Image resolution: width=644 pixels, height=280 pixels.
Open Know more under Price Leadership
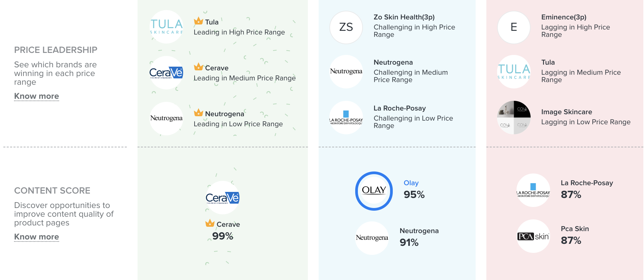(x=37, y=96)
